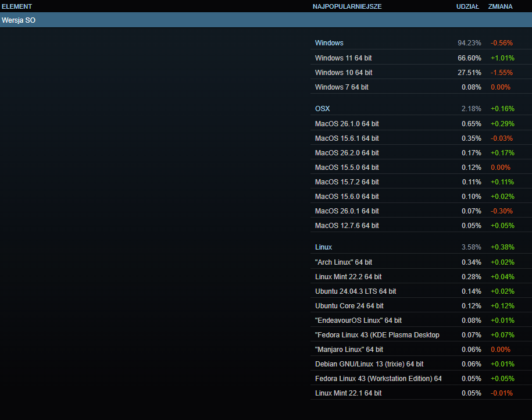This screenshot has height=420, width=532.
Task: Select the OSX category heading
Action: (322, 109)
